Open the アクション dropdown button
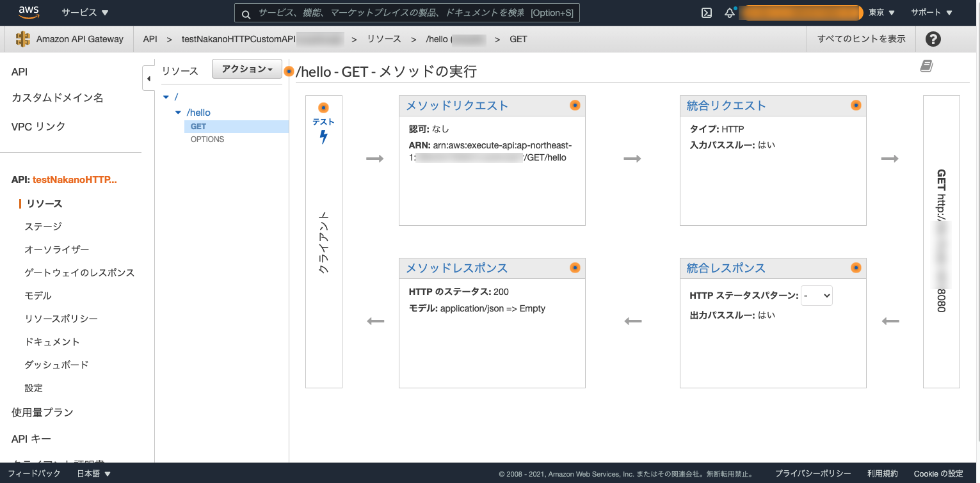 point(247,69)
